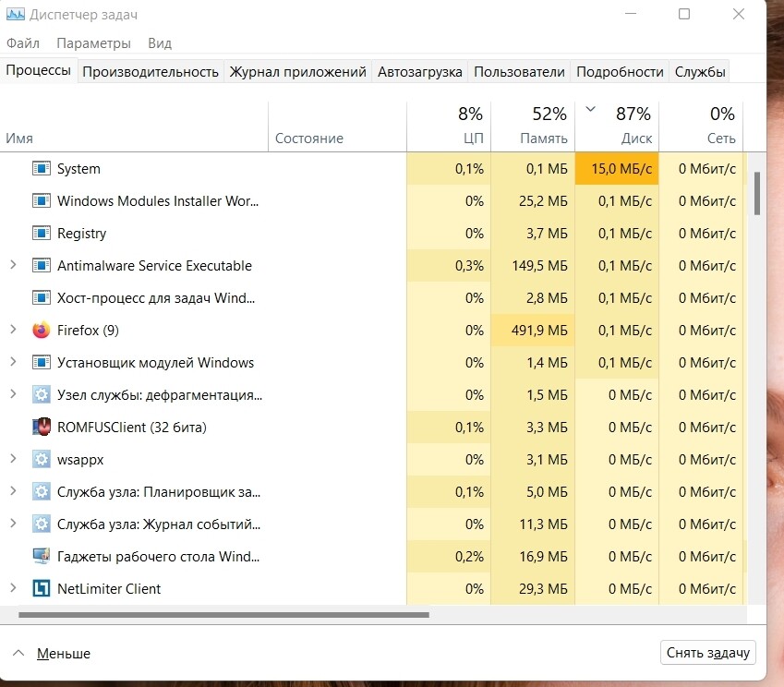
Task: Open the Параметры menu
Action: click(93, 43)
